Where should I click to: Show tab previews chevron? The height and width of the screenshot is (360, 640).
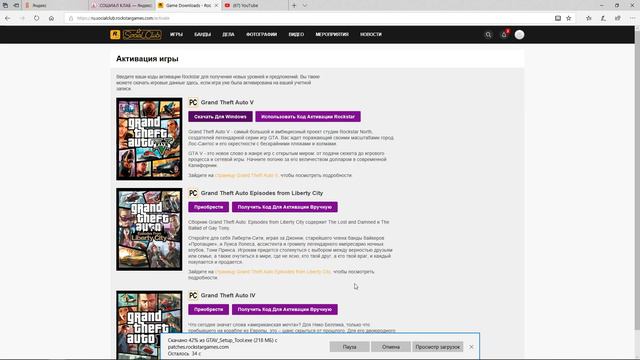coord(305,6)
